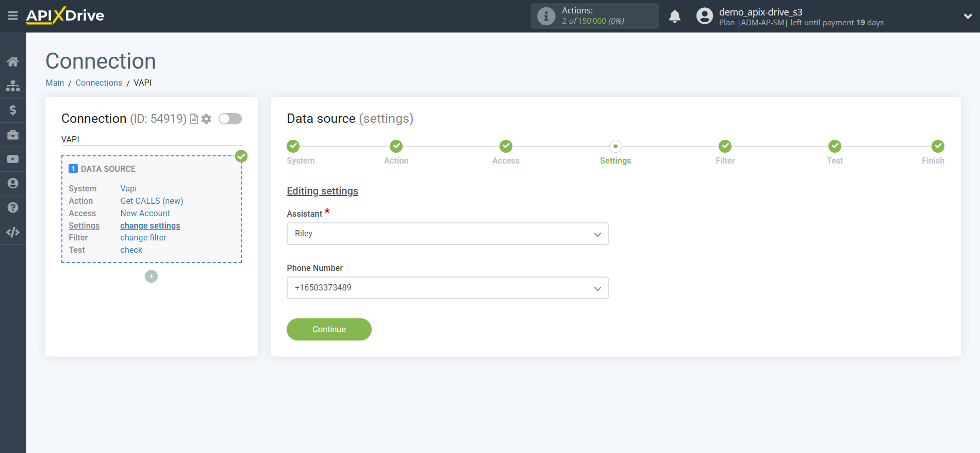
Task: Click the Vapi system link
Action: coord(128,189)
